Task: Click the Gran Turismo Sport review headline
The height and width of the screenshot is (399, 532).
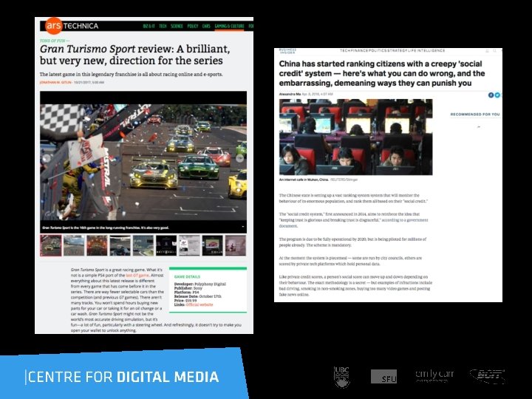Action: click(x=135, y=55)
